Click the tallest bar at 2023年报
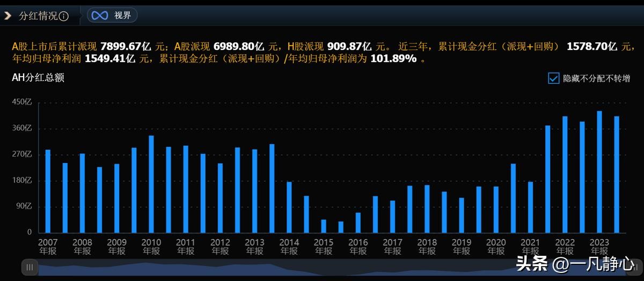 [599, 172]
